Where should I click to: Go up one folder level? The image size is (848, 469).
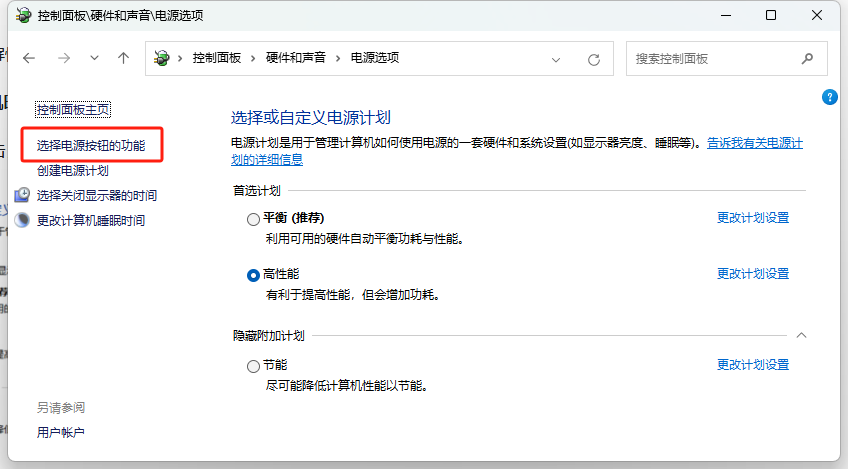[123, 59]
